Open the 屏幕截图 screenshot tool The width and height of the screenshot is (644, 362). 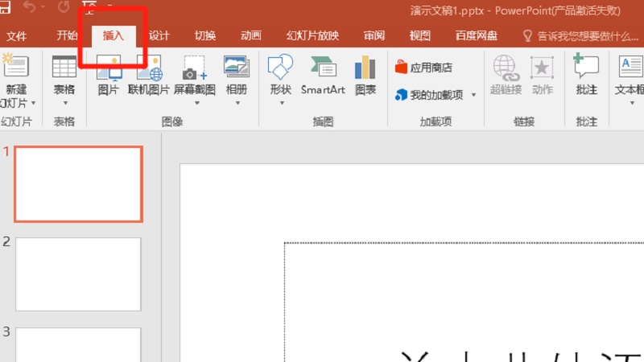(x=194, y=76)
